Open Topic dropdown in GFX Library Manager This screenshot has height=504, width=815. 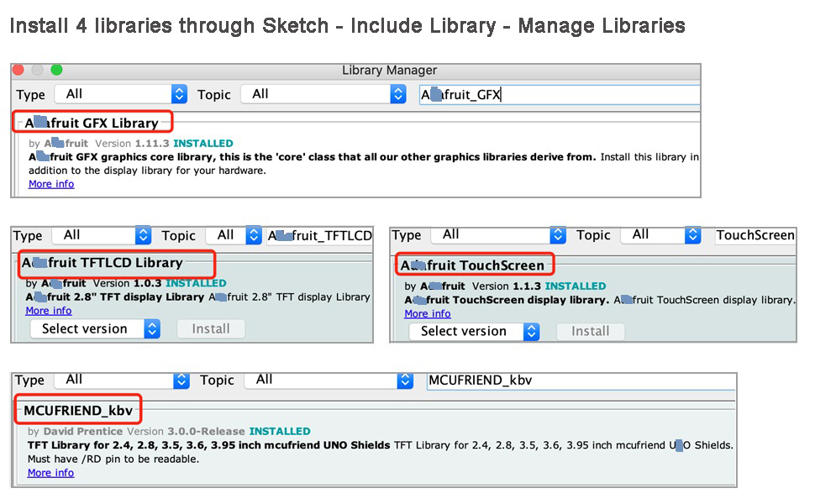[323, 94]
